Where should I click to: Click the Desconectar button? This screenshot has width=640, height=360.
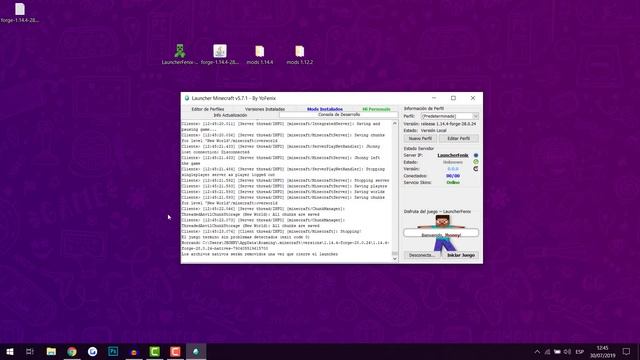[422, 255]
